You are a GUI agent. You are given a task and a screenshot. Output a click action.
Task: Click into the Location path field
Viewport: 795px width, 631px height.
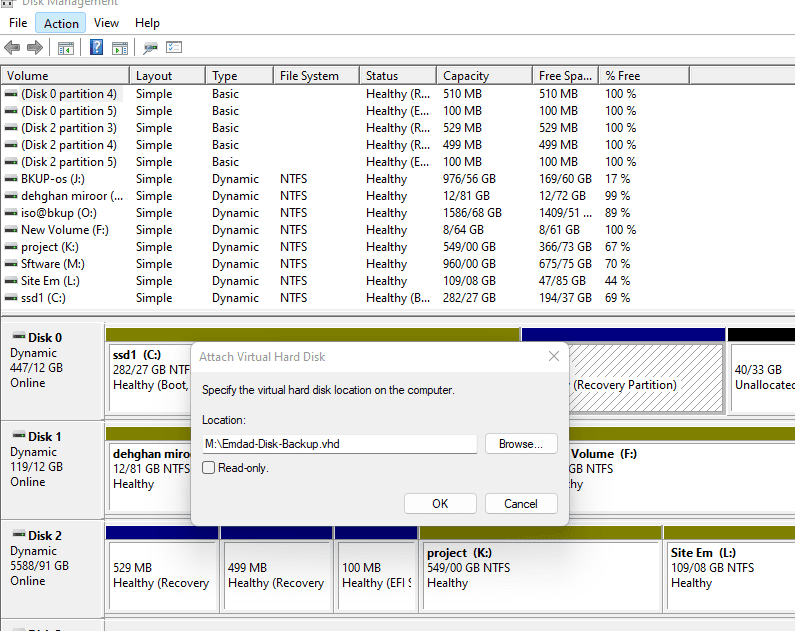tap(338, 444)
